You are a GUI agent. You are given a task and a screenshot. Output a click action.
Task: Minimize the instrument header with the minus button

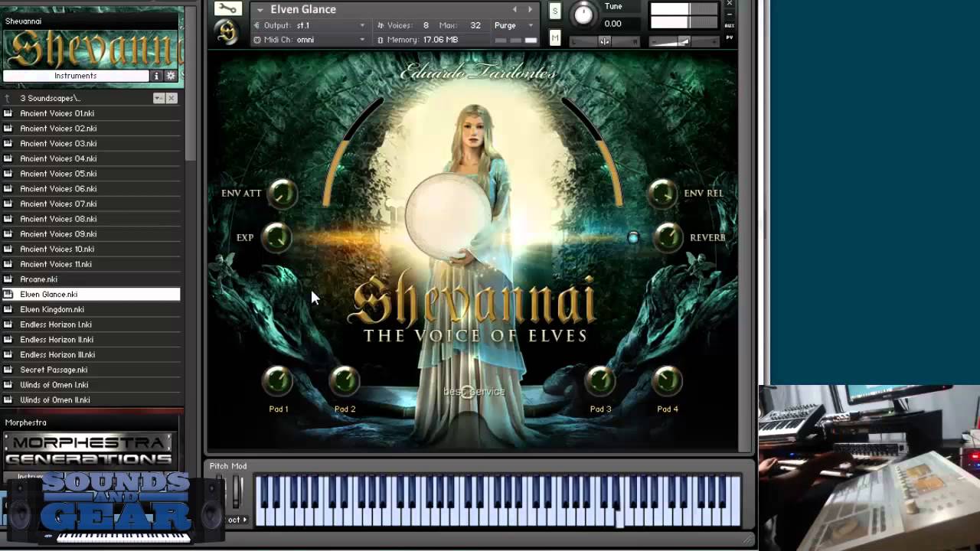pyautogui.click(x=729, y=14)
